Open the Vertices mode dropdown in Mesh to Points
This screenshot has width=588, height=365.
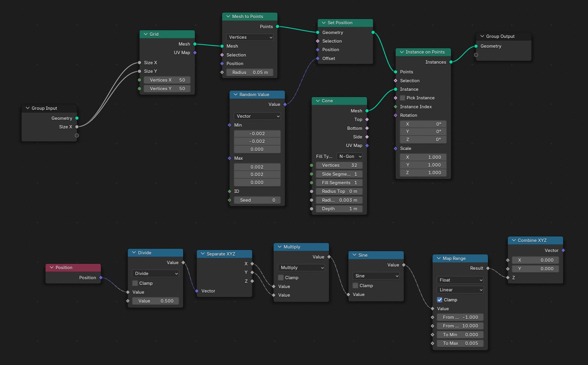(x=250, y=37)
